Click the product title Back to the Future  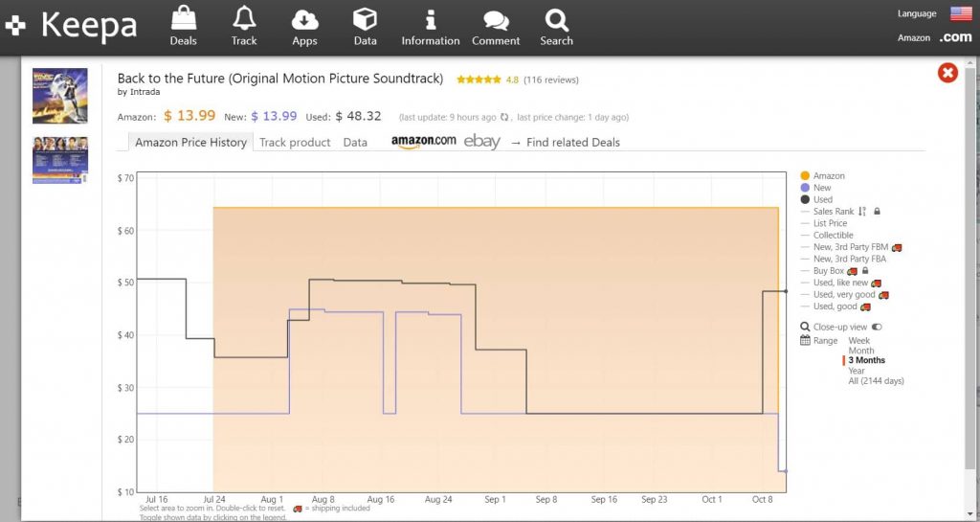click(x=280, y=79)
